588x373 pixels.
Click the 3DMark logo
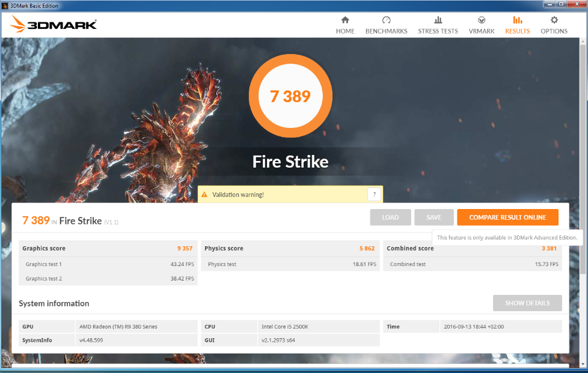tap(53, 24)
